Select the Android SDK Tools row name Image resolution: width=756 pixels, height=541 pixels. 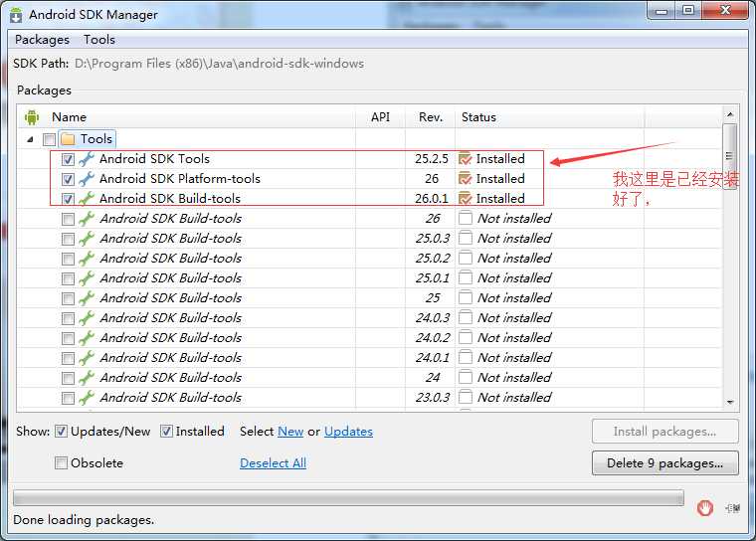(154, 159)
